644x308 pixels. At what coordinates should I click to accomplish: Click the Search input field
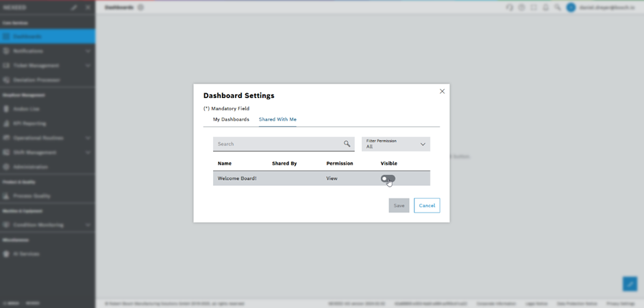pos(284,144)
